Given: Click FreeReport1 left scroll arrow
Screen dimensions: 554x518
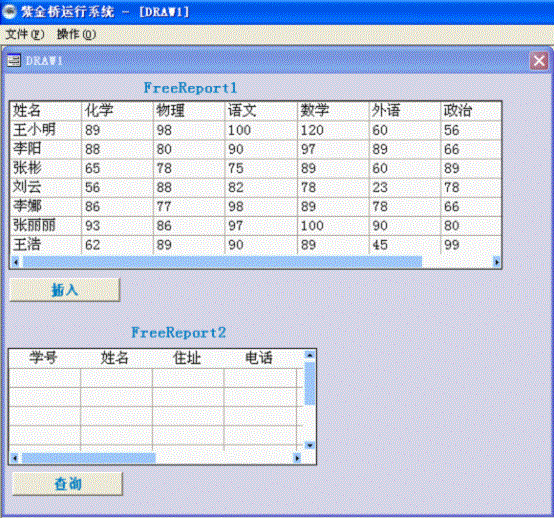Looking at the screenshot, I should point(16,262).
